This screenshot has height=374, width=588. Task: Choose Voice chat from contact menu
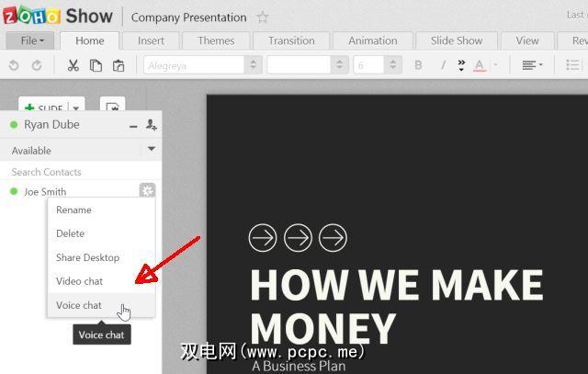tap(101, 305)
